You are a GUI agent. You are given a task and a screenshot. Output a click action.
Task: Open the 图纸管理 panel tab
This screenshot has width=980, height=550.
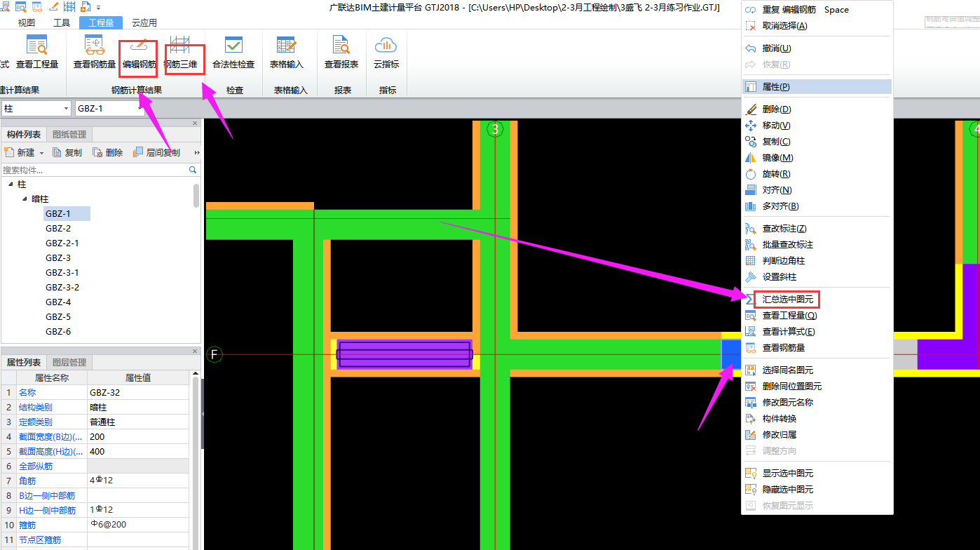pyautogui.click(x=69, y=135)
